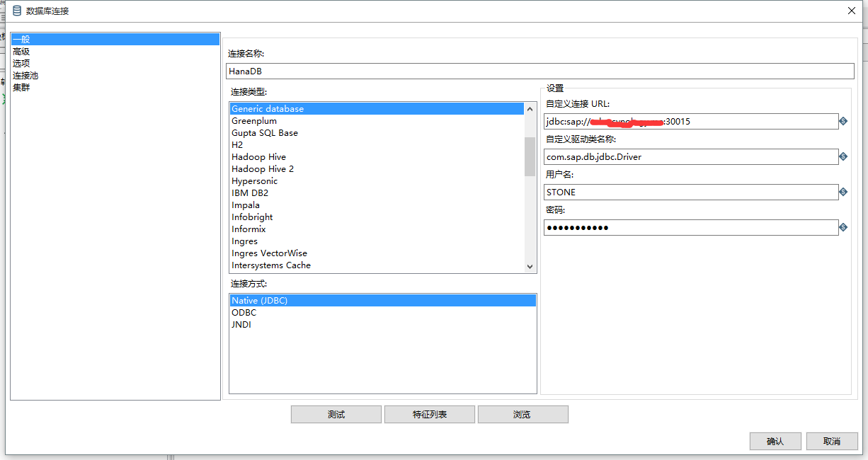Click scroll up arrow of connection type list

[x=530, y=108]
